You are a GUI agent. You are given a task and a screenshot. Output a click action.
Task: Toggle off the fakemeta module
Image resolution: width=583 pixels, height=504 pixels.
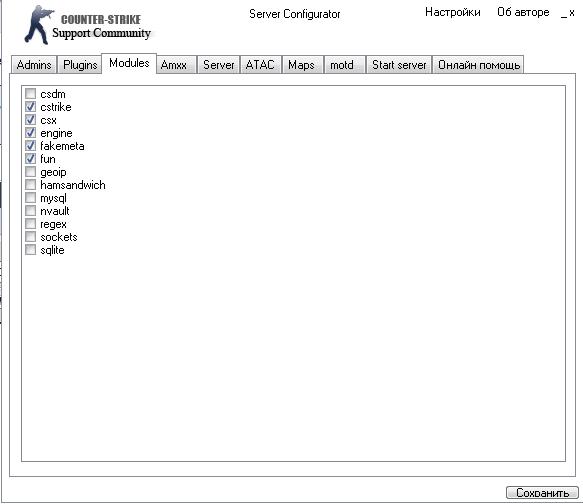click(30, 146)
